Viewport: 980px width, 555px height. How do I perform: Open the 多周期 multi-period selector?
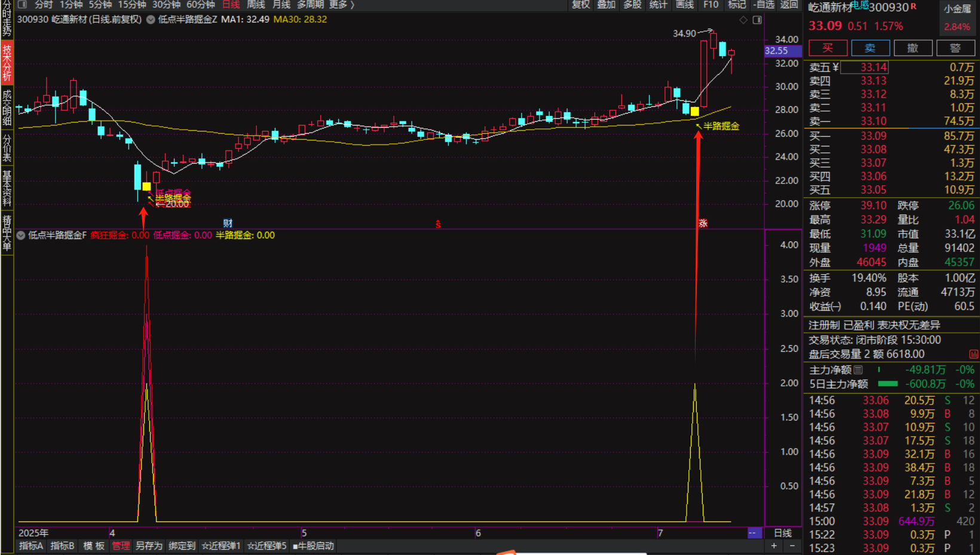pyautogui.click(x=310, y=5)
